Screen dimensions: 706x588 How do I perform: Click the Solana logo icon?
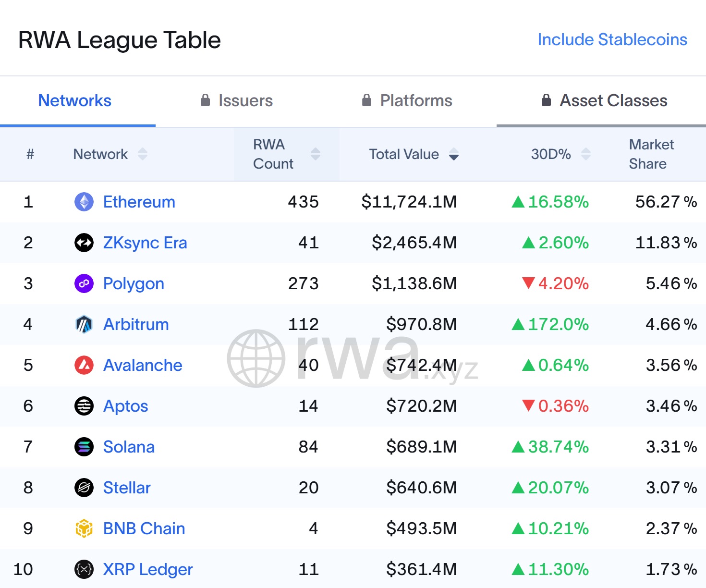click(85, 447)
